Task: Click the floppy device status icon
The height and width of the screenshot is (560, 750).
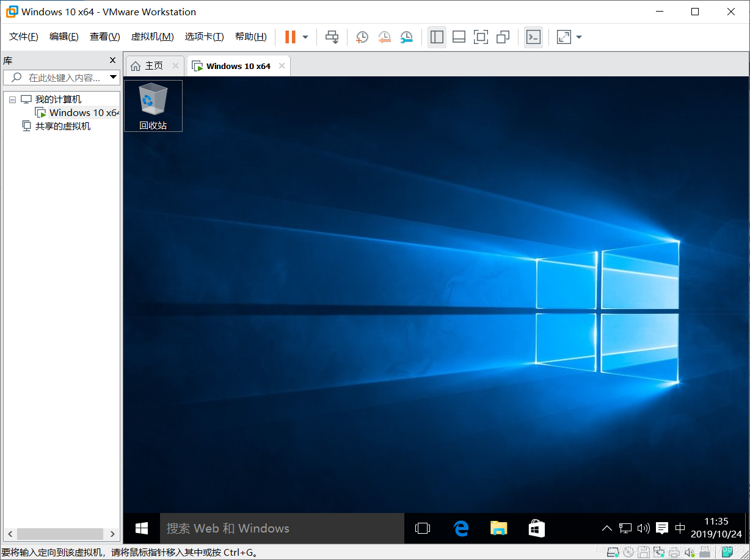Action: [643, 552]
